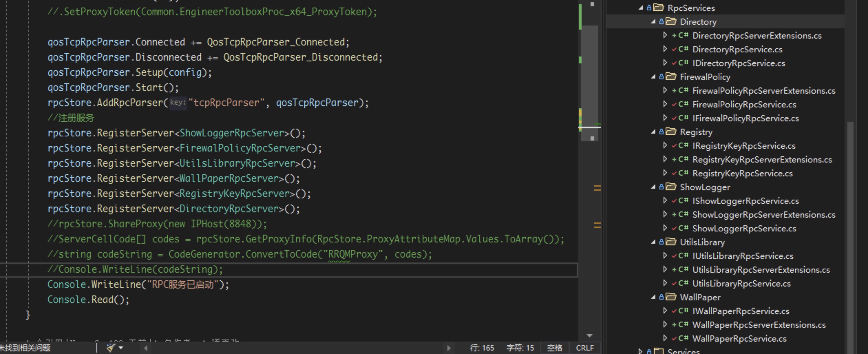
Task: Click C# icon of IDirectoryRpcService.cs
Action: [x=683, y=63]
